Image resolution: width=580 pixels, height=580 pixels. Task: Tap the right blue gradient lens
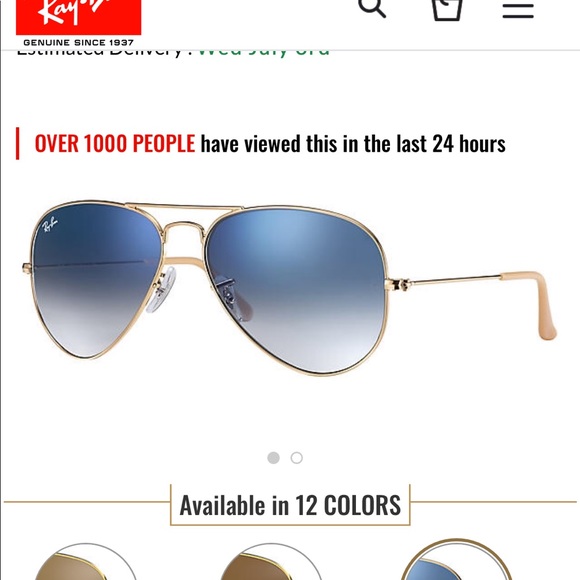pyautogui.click(x=298, y=289)
